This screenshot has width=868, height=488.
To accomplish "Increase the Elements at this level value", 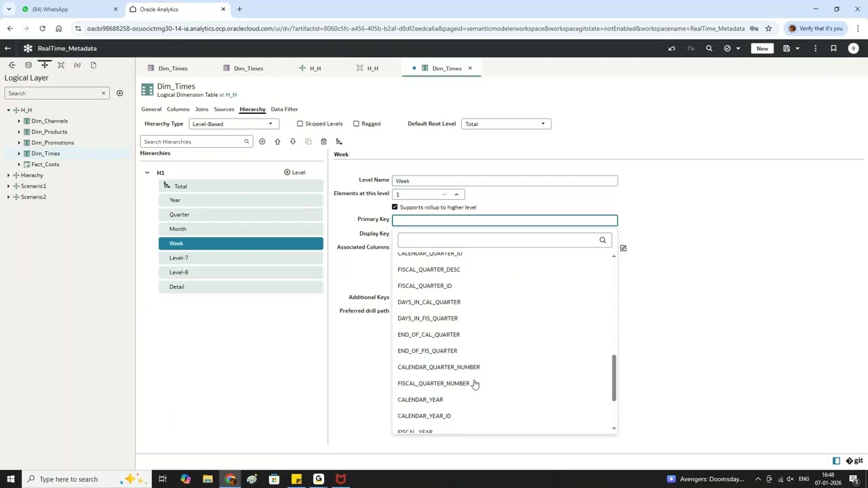I will (456, 195).
